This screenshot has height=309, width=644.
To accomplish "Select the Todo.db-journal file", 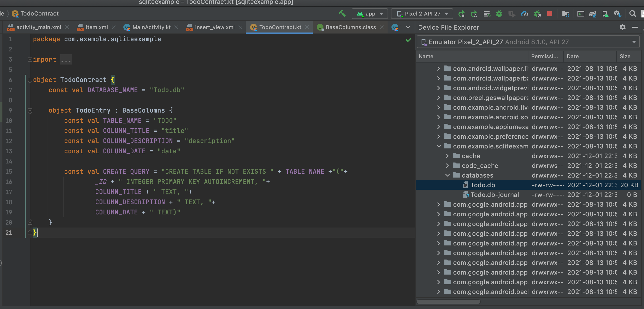I will point(494,195).
